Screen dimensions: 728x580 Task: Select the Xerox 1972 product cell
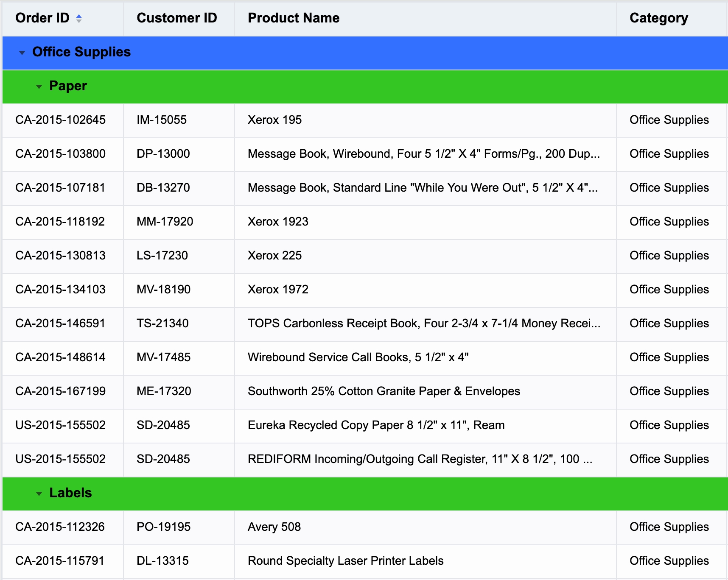pyautogui.click(x=426, y=290)
